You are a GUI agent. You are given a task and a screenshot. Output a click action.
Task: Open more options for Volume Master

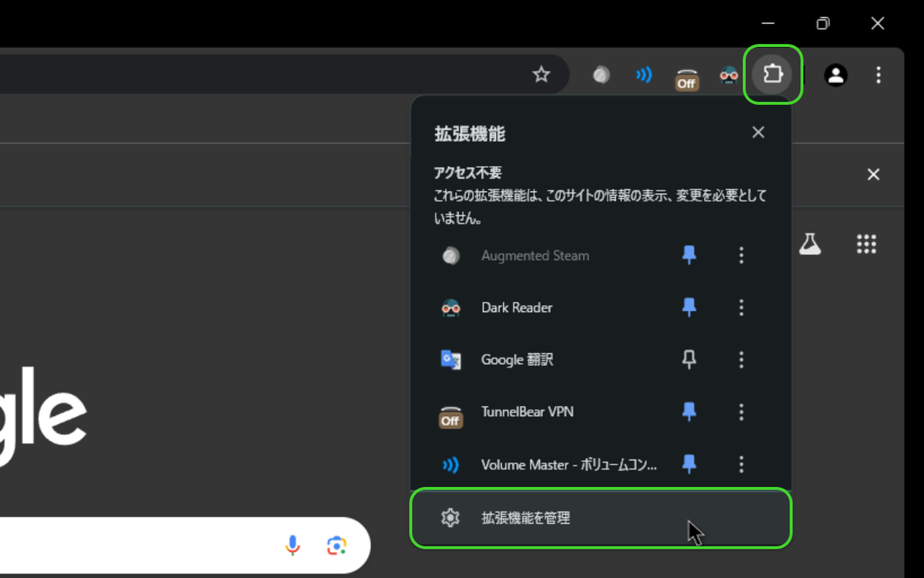742,464
